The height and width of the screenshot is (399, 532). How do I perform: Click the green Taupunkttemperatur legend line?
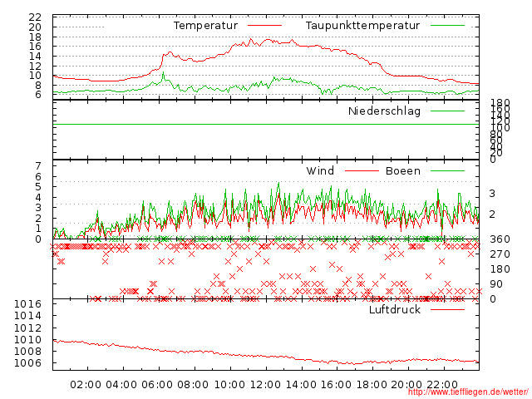(447, 26)
